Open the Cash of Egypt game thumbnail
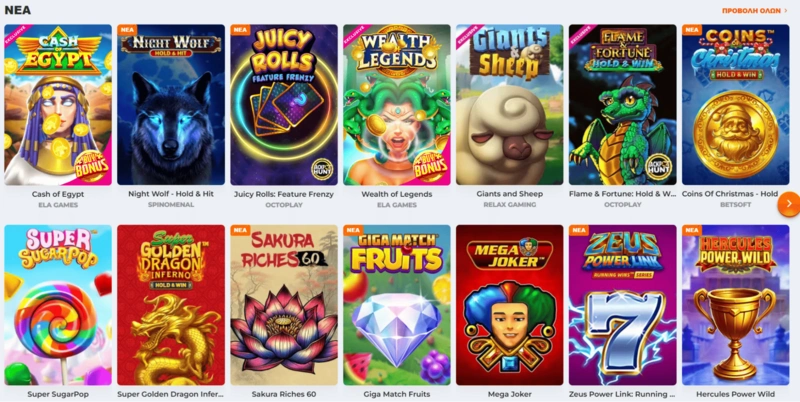Image resolution: width=800 pixels, height=402 pixels. (58, 105)
